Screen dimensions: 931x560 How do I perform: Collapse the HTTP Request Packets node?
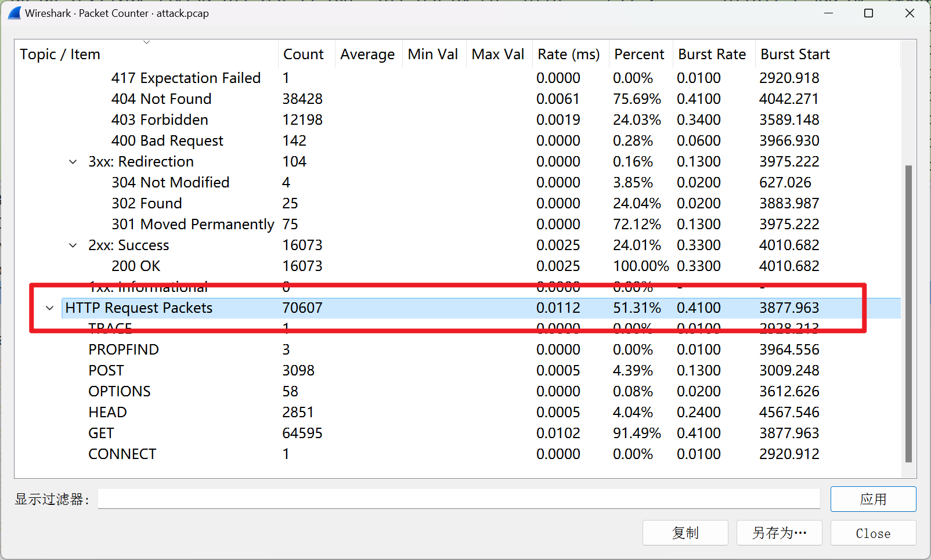pos(50,308)
